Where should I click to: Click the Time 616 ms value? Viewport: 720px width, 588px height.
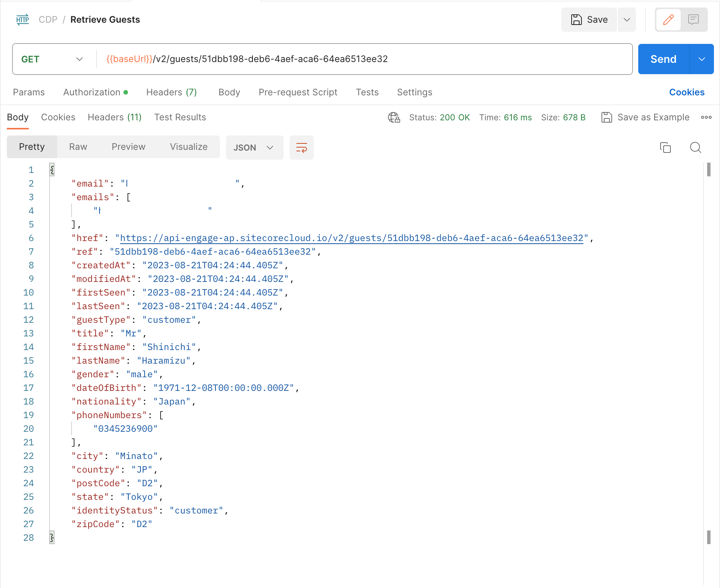click(517, 118)
